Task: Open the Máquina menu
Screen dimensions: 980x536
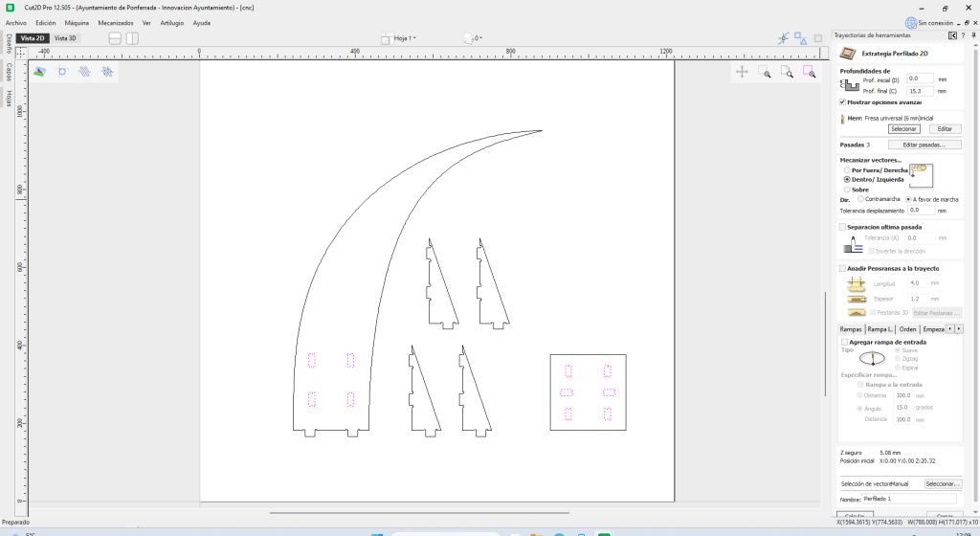Action: pos(77,23)
